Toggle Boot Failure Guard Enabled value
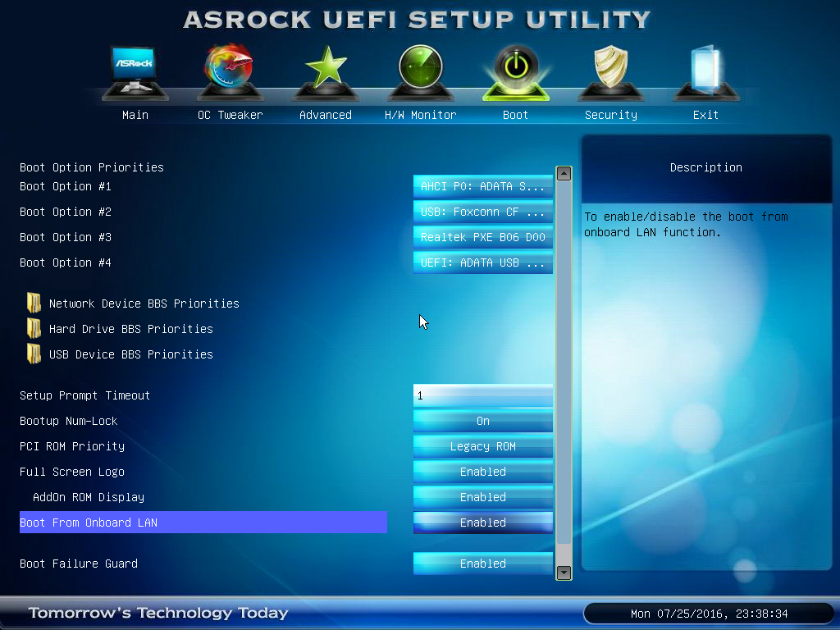Image resolution: width=840 pixels, height=630 pixels. point(482,564)
